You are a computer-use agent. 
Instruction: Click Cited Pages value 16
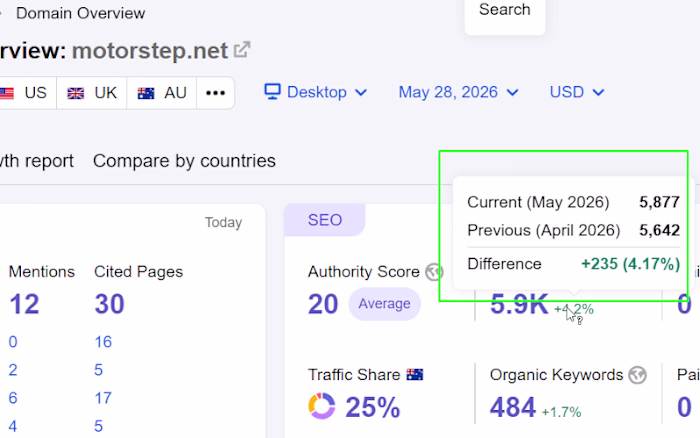click(103, 342)
